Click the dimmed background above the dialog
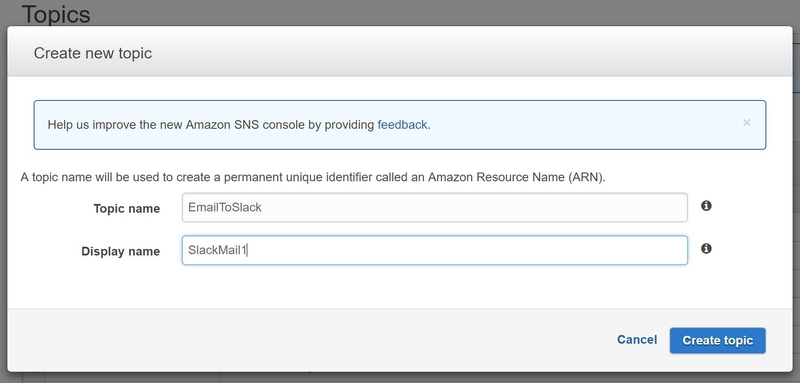 [439, 13]
